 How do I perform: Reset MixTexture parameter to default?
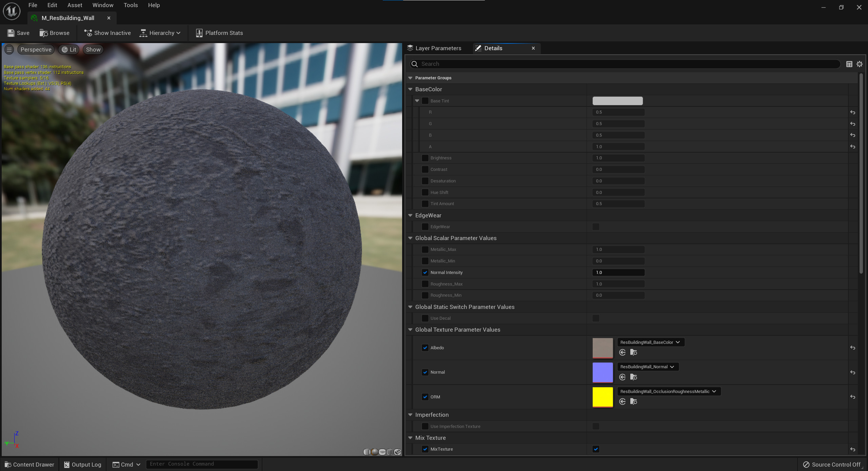pos(853,449)
